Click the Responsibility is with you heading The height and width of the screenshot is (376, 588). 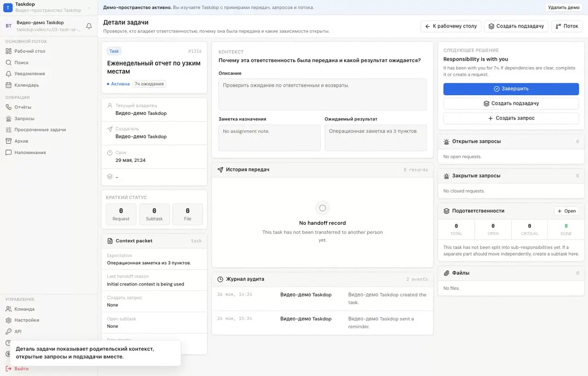[475, 59]
